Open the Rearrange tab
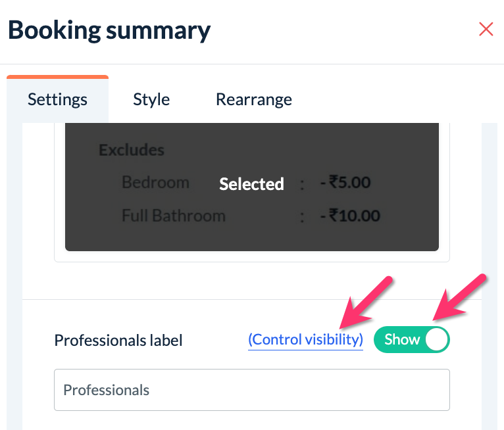 click(x=253, y=99)
